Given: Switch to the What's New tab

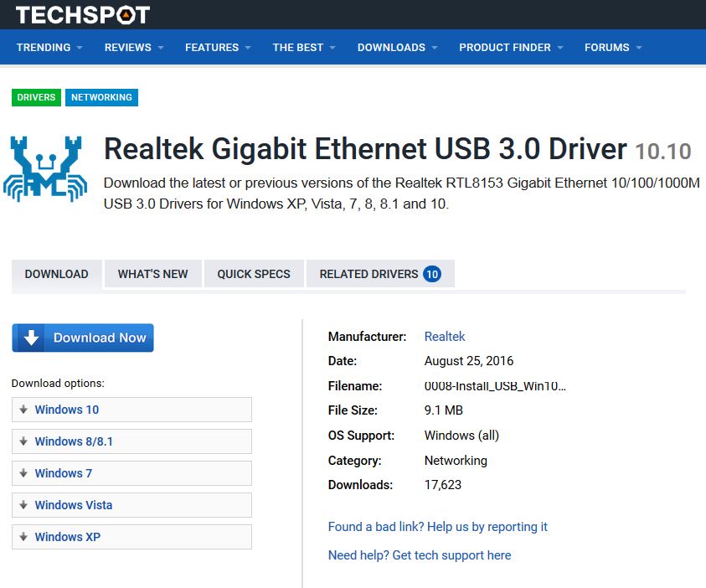Looking at the screenshot, I should pyautogui.click(x=152, y=274).
